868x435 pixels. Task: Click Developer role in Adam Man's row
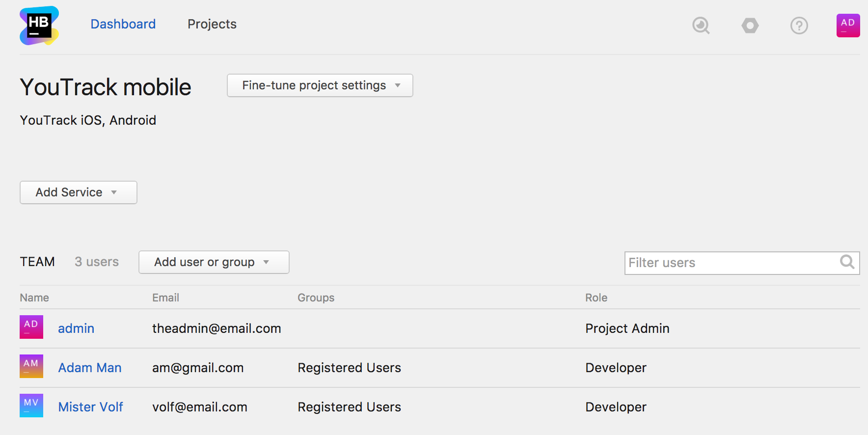point(616,368)
